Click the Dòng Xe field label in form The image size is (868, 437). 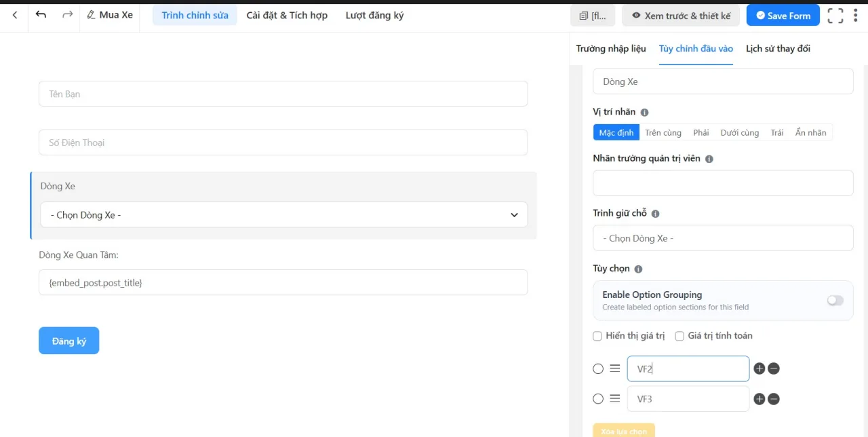point(58,186)
